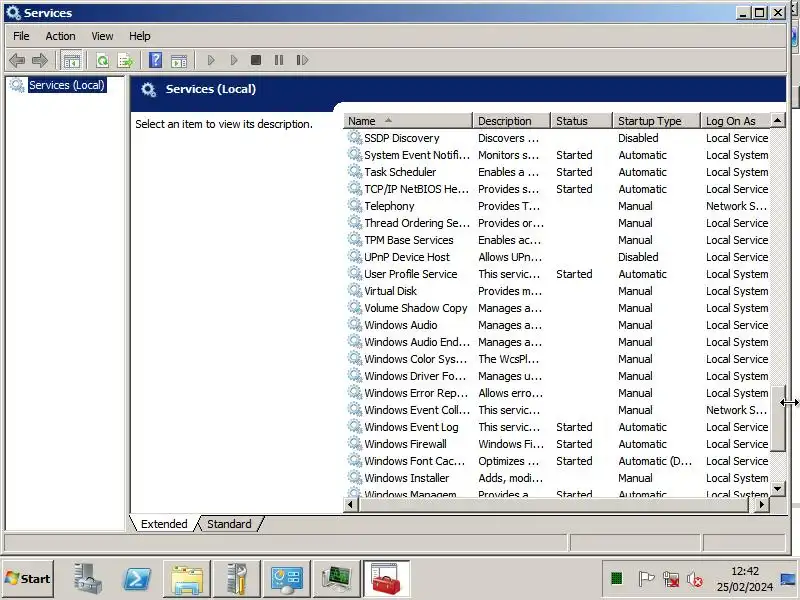The height and width of the screenshot is (600, 800).
Task: Click the Start Service play icon
Action: [211, 60]
